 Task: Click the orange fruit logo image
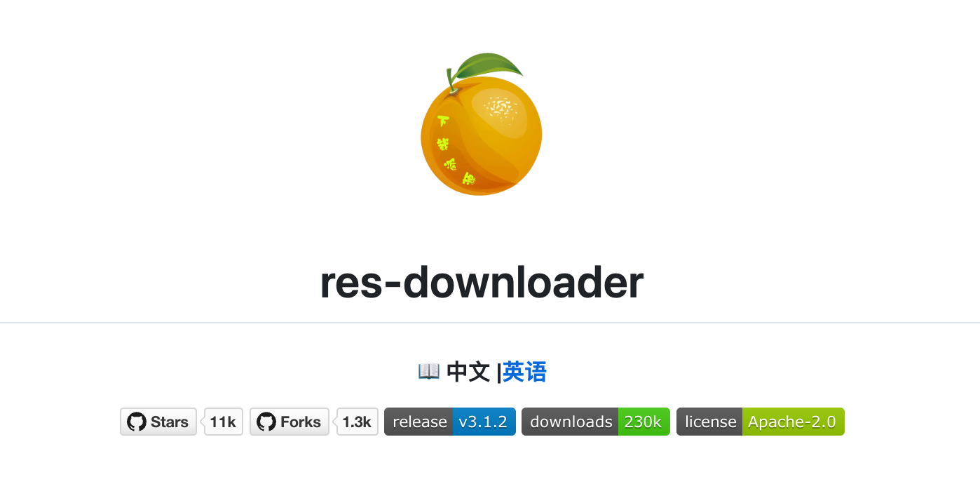(x=482, y=125)
